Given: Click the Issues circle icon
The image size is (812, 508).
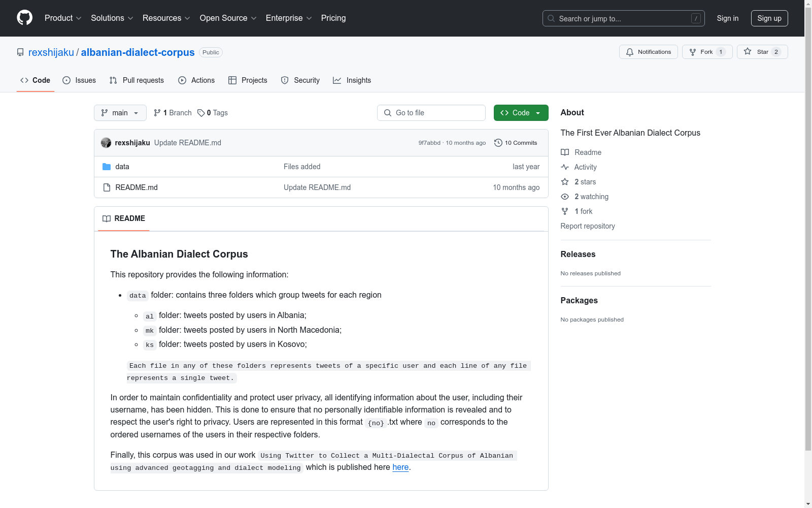Looking at the screenshot, I should [x=66, y=80].
